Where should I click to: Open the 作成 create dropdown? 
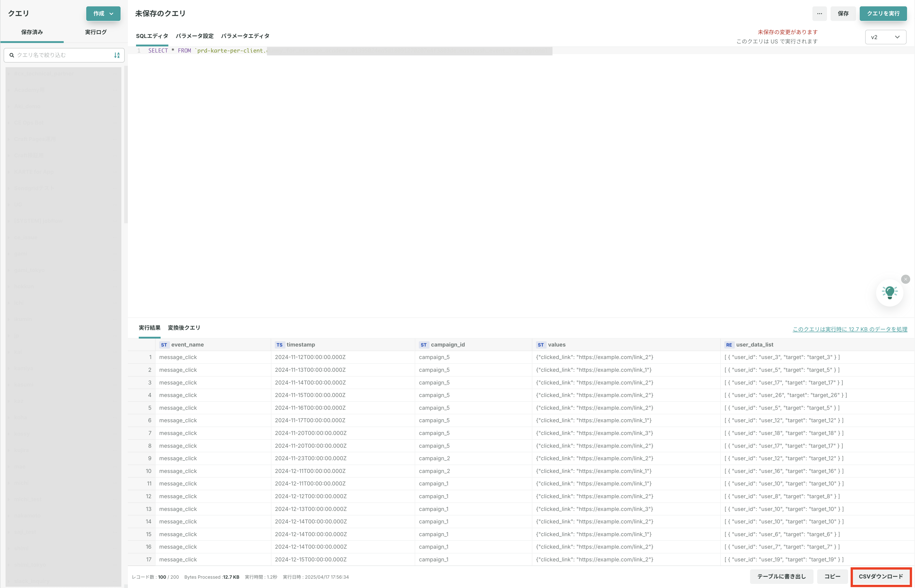[103, 14]
